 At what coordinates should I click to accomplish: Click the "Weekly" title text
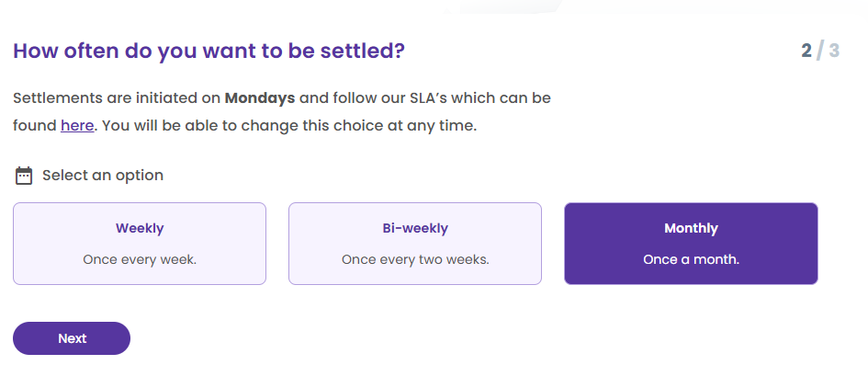click(x=140, y=228)
